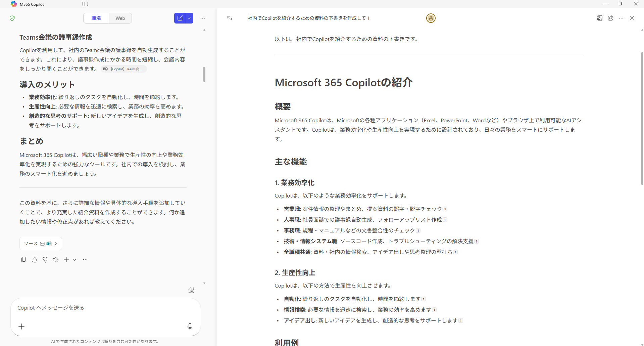Screen dimensions: 644x346
Task: Click the 導入のメリット heading in chat
Action: (47, 85)
